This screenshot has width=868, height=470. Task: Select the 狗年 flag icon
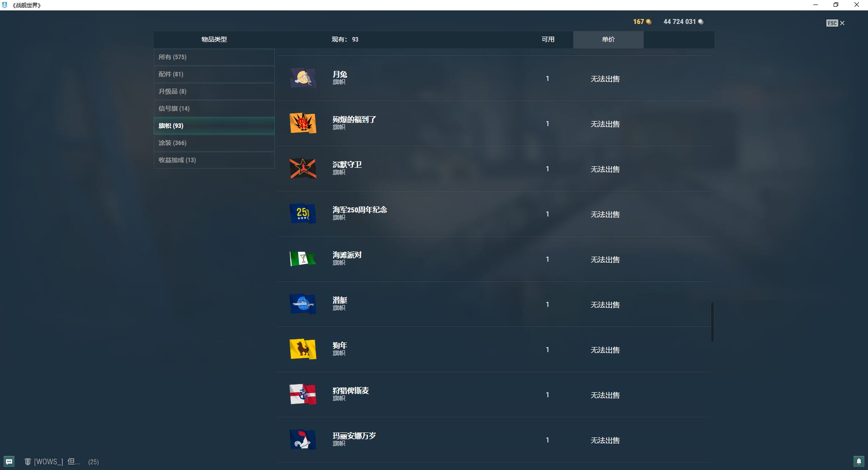pos(302,349)
